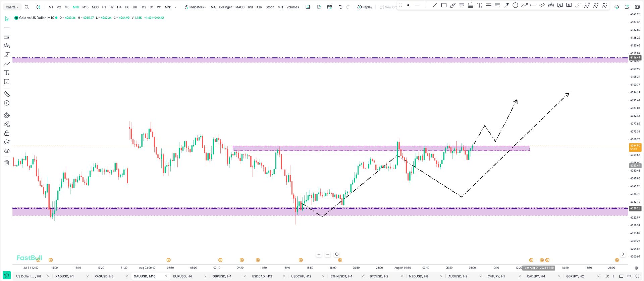Toggle lock drawings padlock icon
Image resolution: width=644 pixels, height=281 pixels.
7,133
